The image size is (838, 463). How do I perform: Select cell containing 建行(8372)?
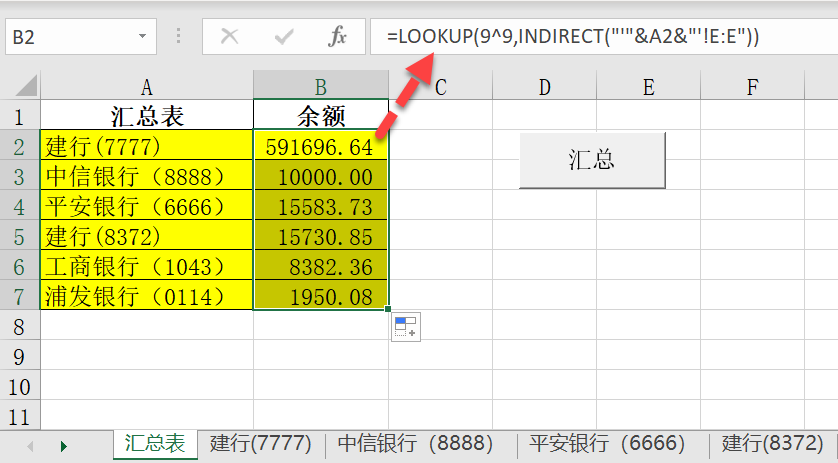tap(147, 235)
